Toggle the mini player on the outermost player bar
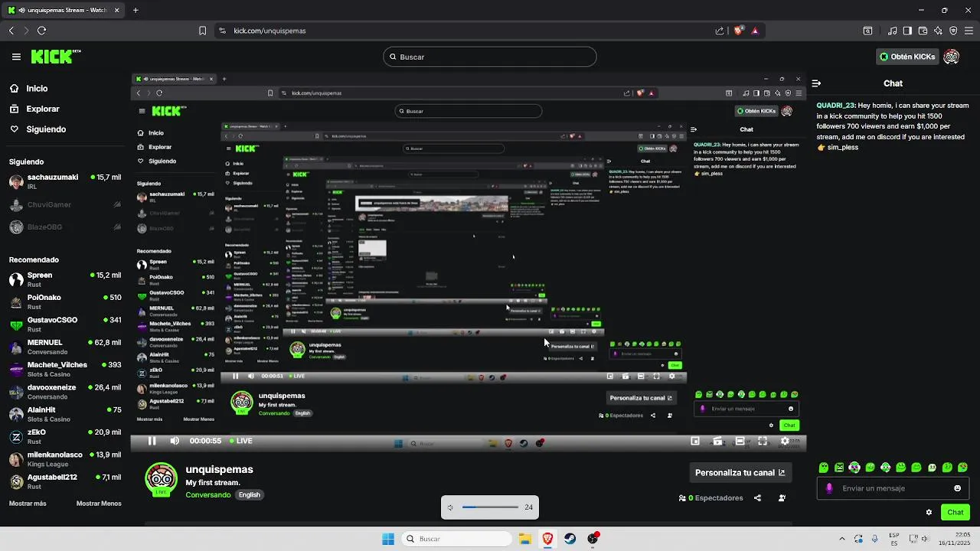Screen dimensions: 980x551 [x=695, y=442]
